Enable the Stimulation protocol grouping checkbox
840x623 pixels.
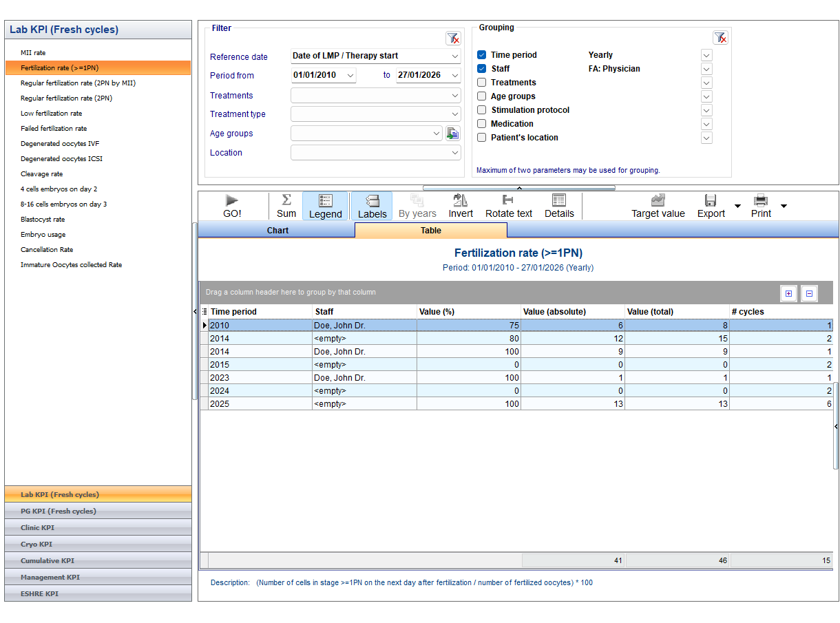tap(482, 110)
